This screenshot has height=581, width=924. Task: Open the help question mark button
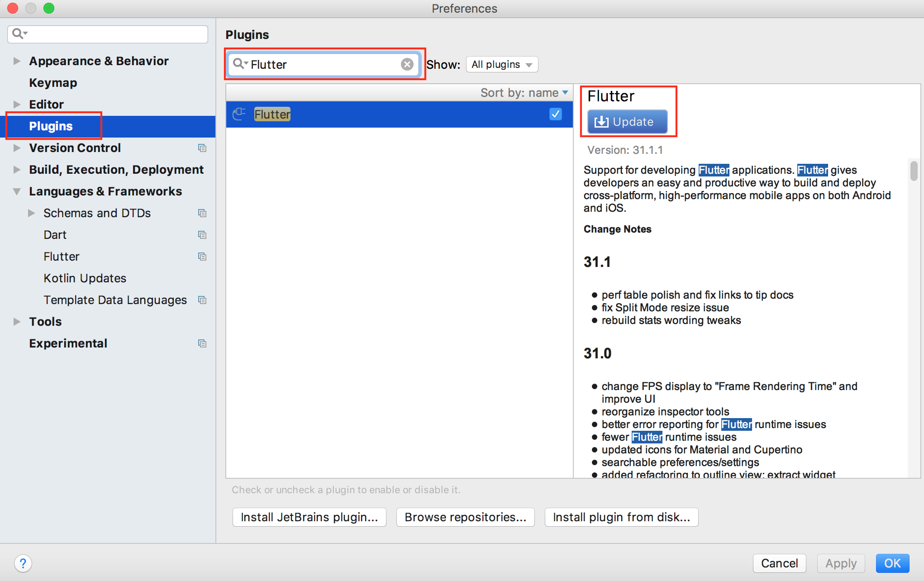pos(23,563)
